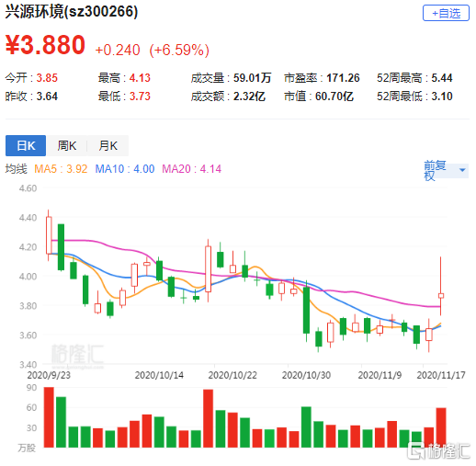The image size is (476, 466).
Task: Click current price ¥3.880
Action: (45, 45)
